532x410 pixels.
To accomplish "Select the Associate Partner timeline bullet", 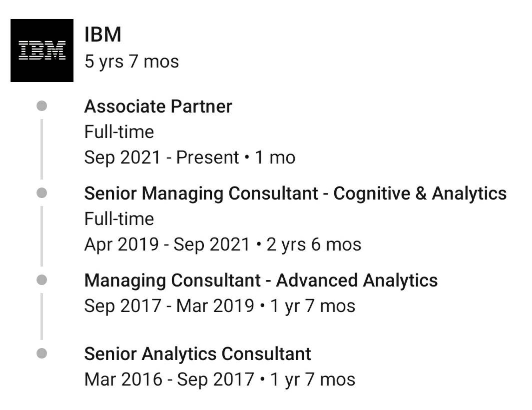I will coord(42,106).
